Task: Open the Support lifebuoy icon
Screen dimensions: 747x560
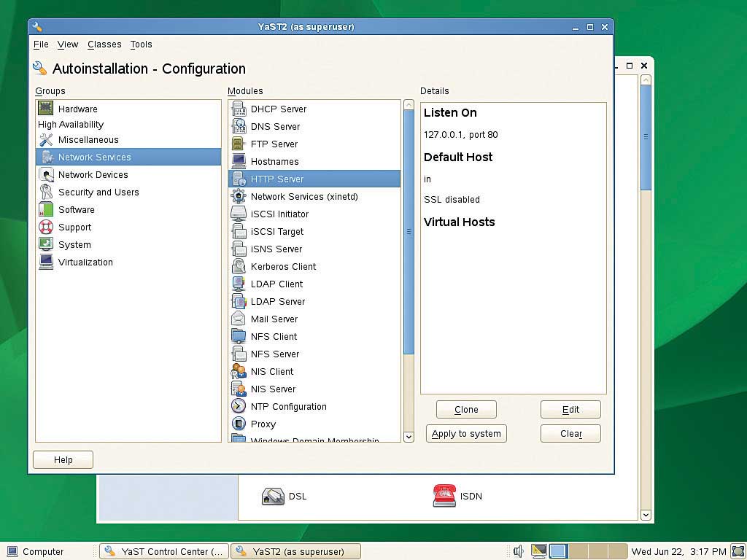Action: (x=46, y=227)
